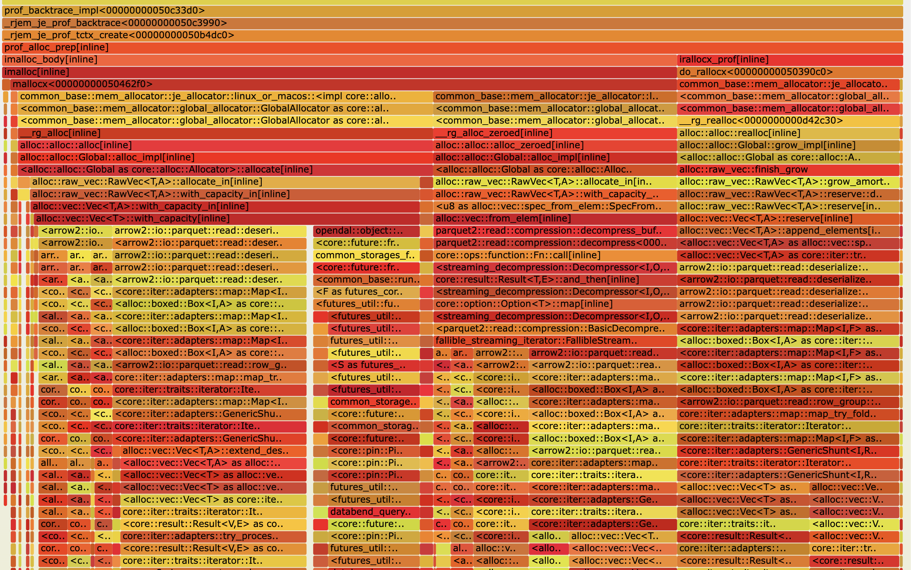Select the imalloc_body[inline] frame
The image size is (924, 570).
pyautogui.click(x=339, y=60)
